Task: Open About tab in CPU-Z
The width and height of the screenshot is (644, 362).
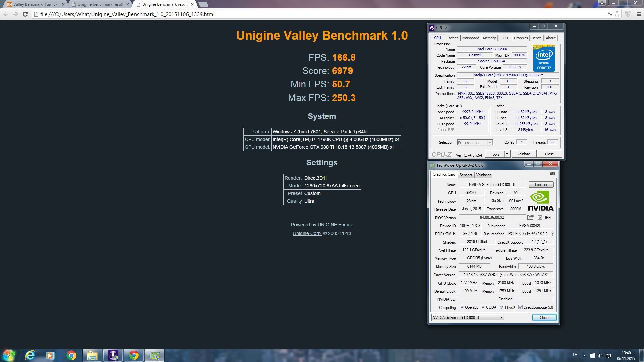Action: point(550,38)
